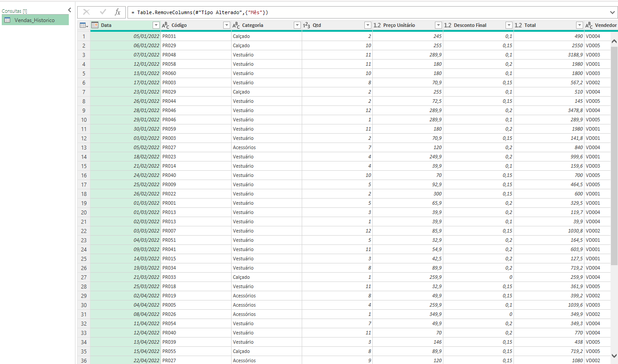Click the vertical scrollbar up arrow
Viewport: 618px width, 364px height.
pyautogui.click(x=614, y=41)
